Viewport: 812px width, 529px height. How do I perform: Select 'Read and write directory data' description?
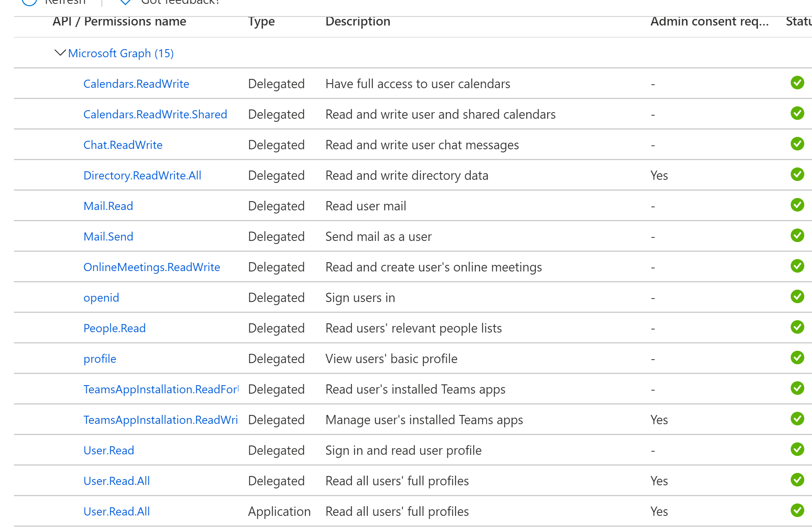[407, 175]
